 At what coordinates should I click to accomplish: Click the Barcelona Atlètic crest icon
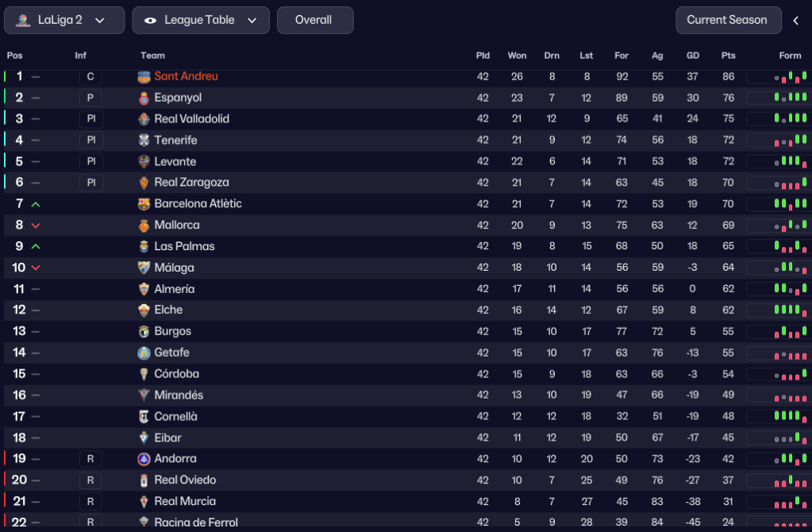click(x=144, y=204)
